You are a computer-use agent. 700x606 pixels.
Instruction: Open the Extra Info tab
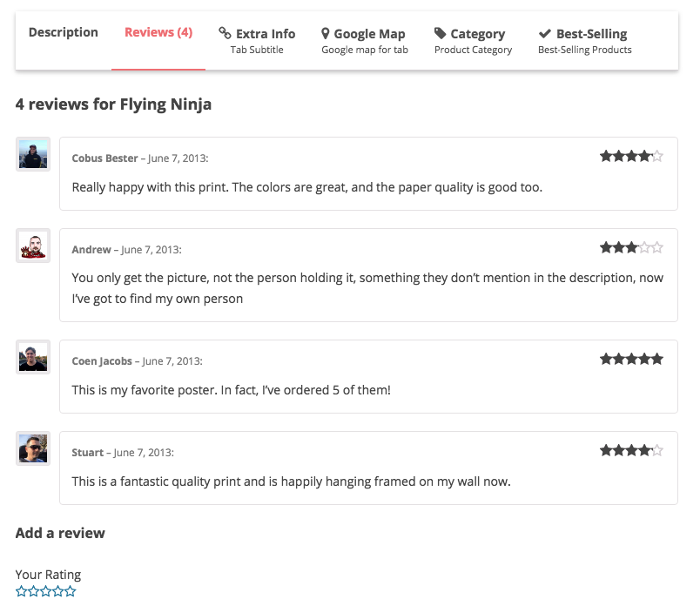pyautogui.click(x=257, y=41)
